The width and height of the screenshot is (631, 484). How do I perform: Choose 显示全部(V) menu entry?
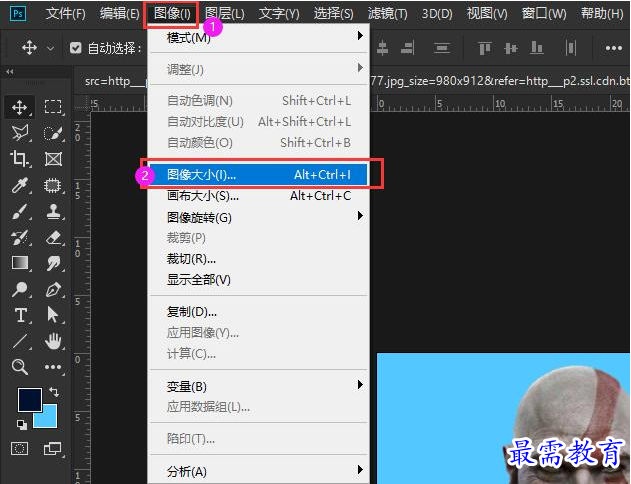(x=259, y=280)
